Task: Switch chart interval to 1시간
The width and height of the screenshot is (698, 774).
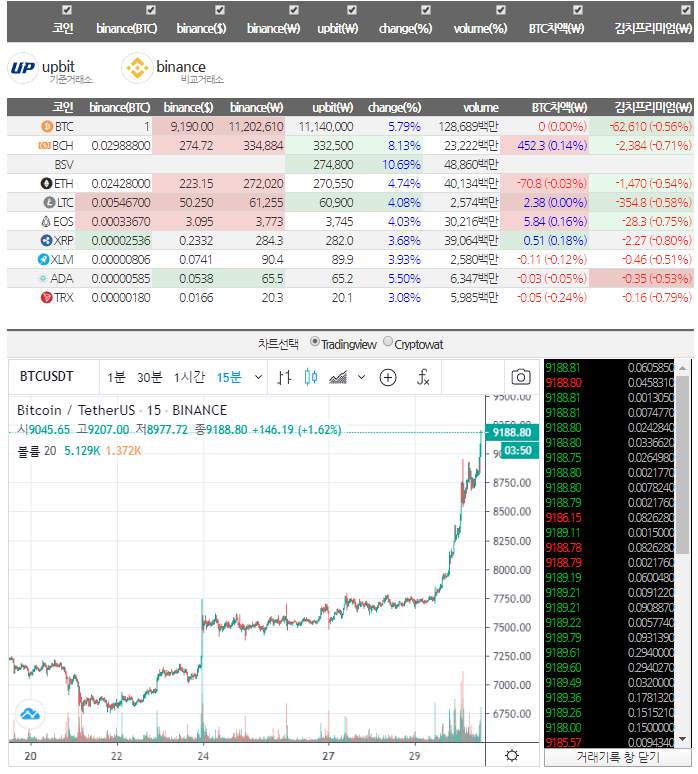Action: click(x=189, y=378)
